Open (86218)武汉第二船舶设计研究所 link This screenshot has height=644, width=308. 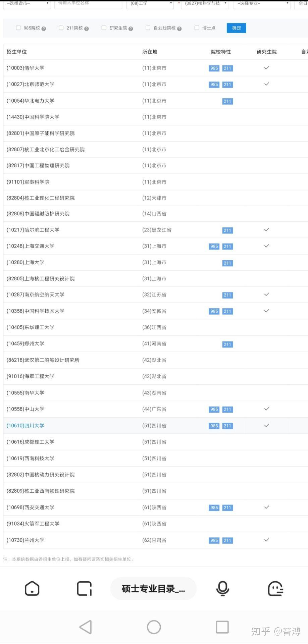43,360
